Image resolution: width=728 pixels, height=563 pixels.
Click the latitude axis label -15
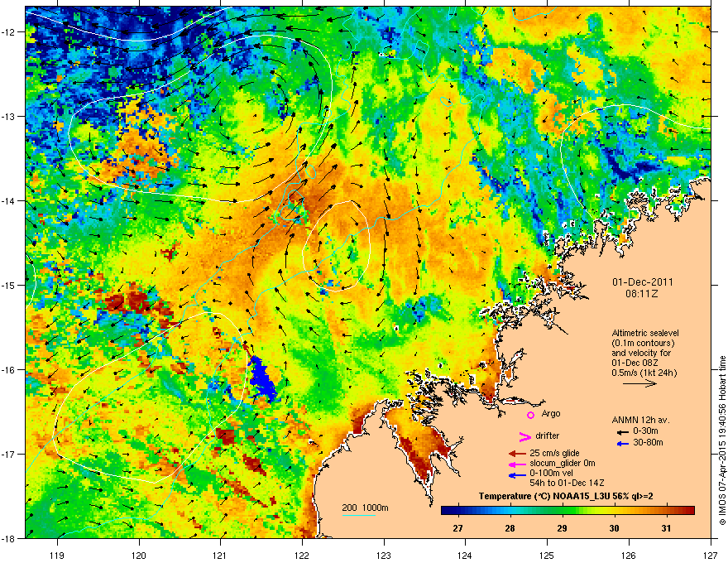[x=8, y=285]
